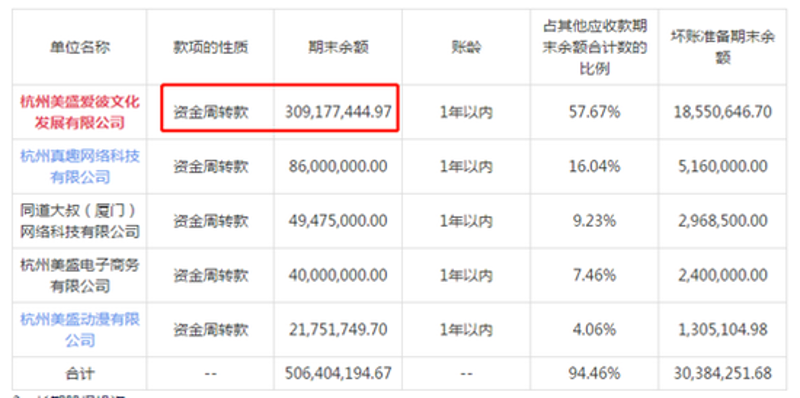800x398 pixels.
Task: Click 1年以内 in the 同道大叔 row
Action: pyautogui.click(x=466, y=221)
